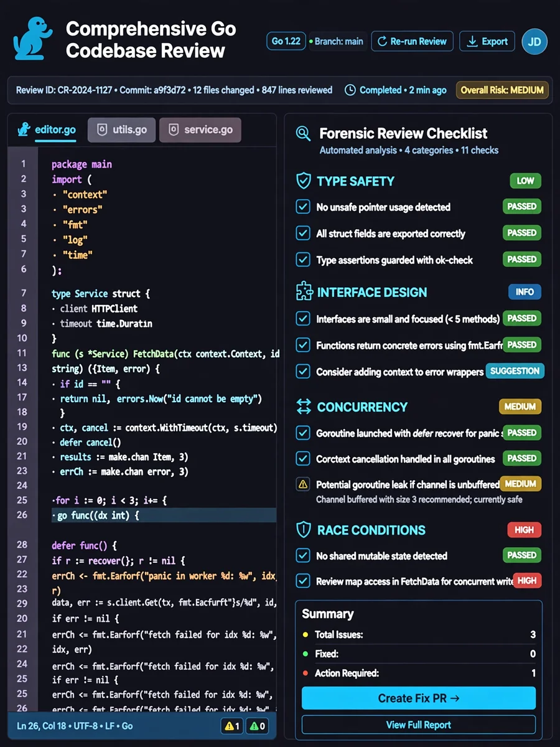Click the Total Issues count 3
The width and height of the screenshot is (560, 747).
tap(533, 635)
